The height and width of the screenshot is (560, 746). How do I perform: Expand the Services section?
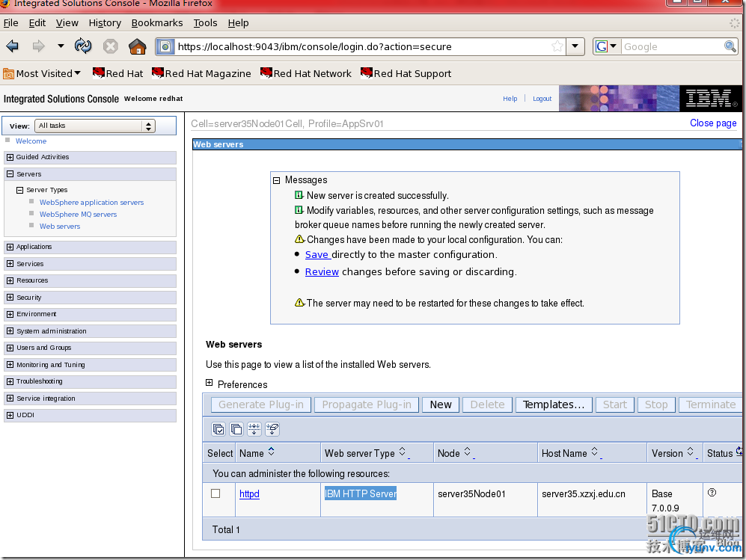pyautogui.click(x=10, y=264)
